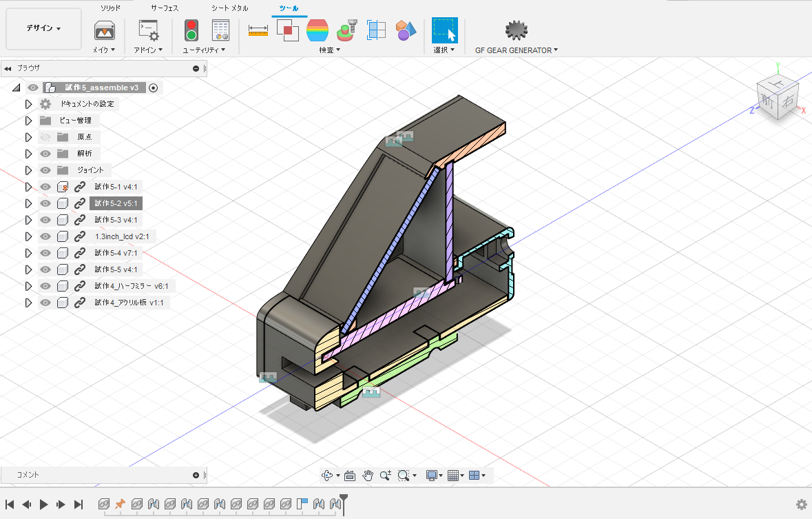Open the 検査 menu label

329,50
